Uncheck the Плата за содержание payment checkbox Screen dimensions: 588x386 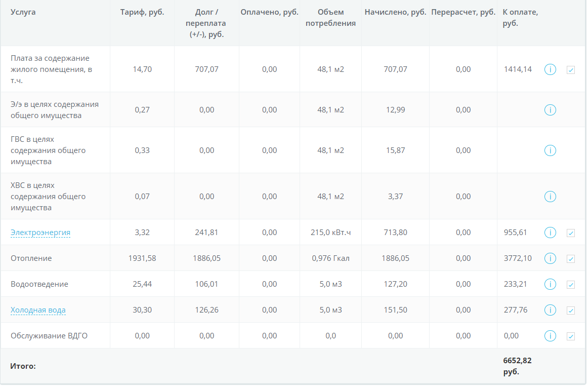pos(571,70)
